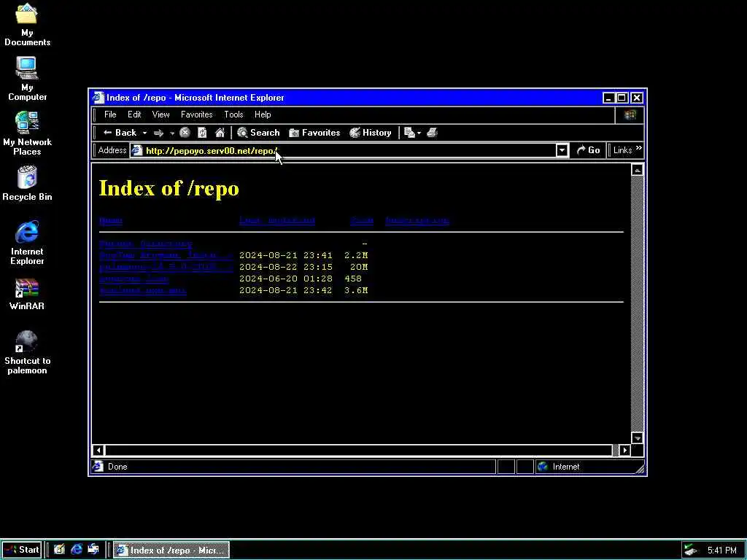Click the Forward arrow toolbar button
The width and height of the screenshot is (747, 560).
[x=158, y=133]
